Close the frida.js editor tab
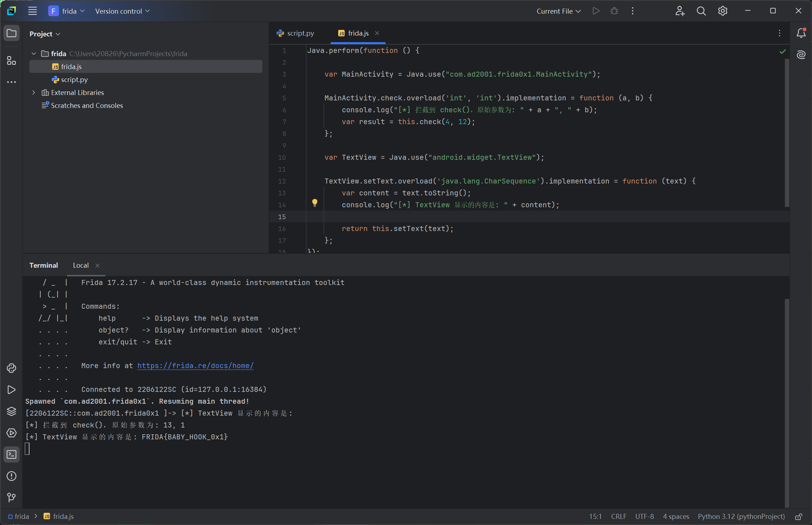Screen dimensions: 812x525 377,33
